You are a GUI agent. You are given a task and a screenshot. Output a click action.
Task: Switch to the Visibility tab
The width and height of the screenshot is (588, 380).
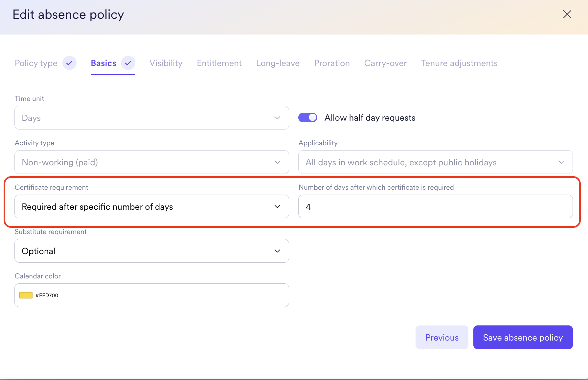pos(166,63)
